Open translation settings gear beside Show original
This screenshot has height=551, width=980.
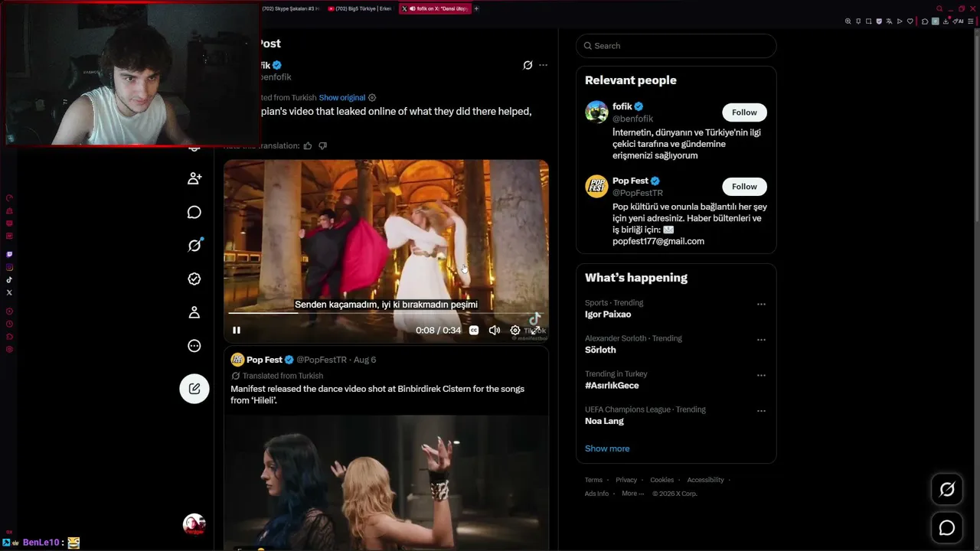pyautogui.click(x=372, y=98)
